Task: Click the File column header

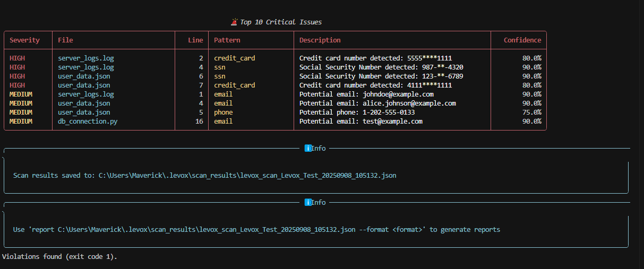Action: (x=65, y=40)
